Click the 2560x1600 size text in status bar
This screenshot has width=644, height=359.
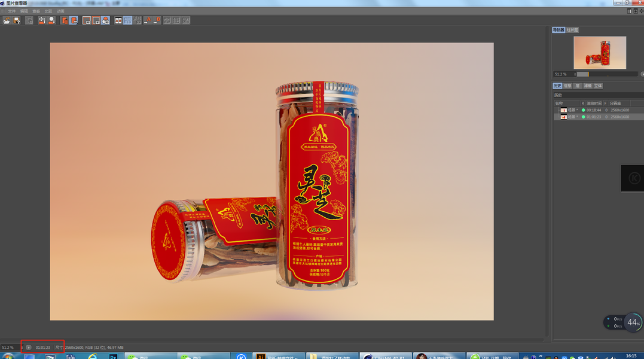click(x=74, y=348)
